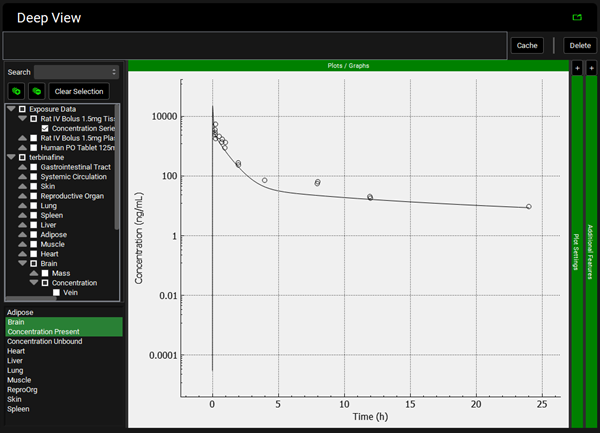Image resolution: width=600 pixels, height=433 pixels.
Task: Click the Clear Selection button
Action: click(x=78, y=91)
